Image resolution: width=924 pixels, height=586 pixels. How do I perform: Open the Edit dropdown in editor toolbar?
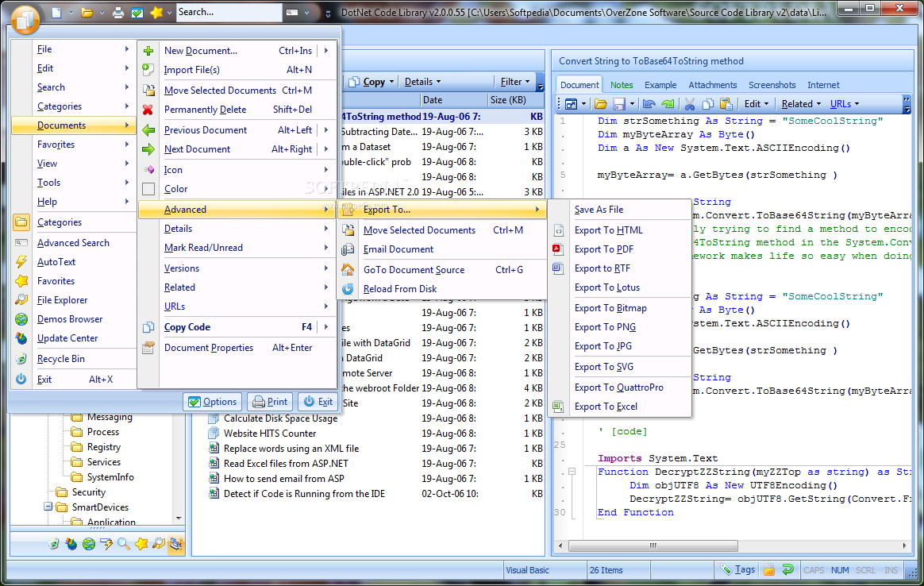[757, 104]
